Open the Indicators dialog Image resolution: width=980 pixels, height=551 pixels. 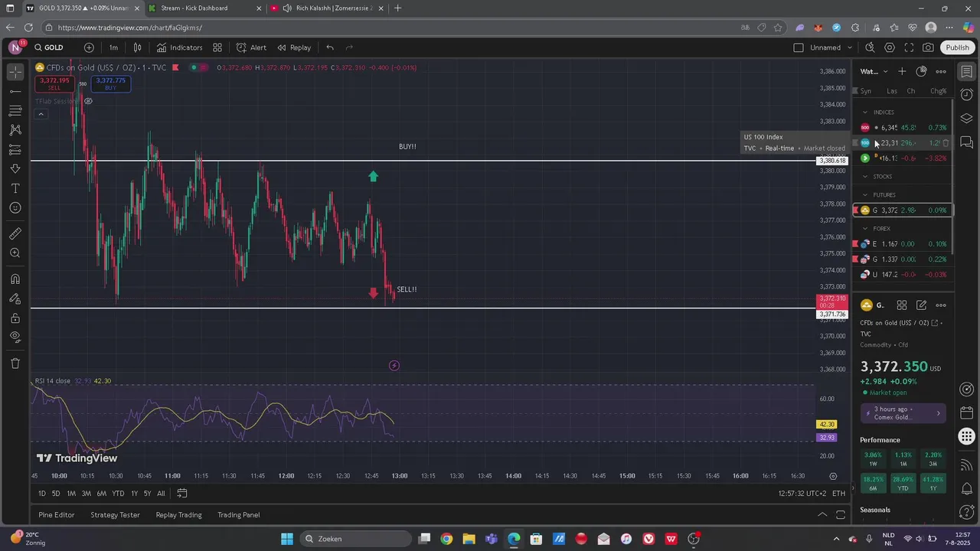click(180, 47)
